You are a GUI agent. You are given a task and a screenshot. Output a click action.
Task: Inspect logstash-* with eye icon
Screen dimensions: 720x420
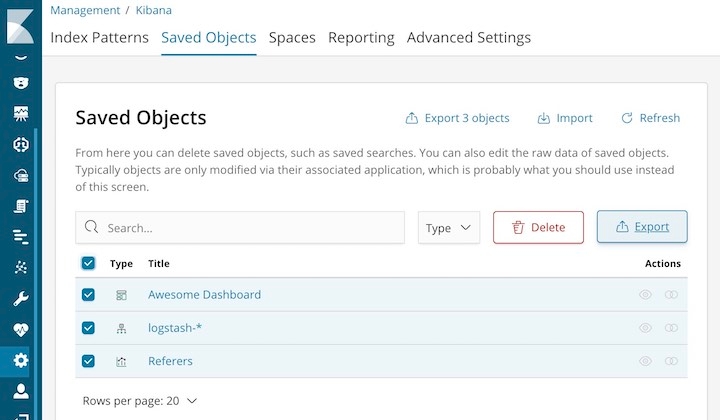645,328
